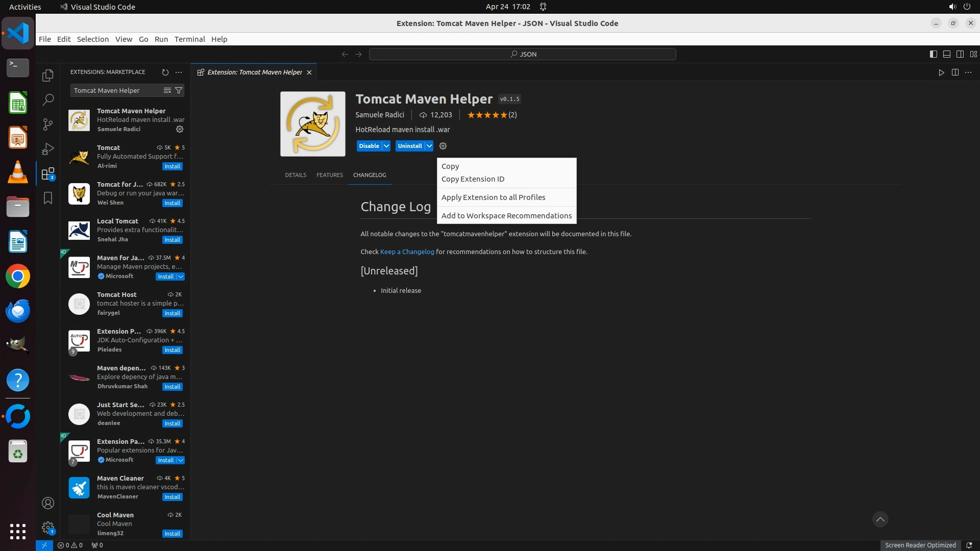This screenshot has height=551, width=980.
Task: Open Maven for Java install dropdown arrow
Action: point(181,277)
